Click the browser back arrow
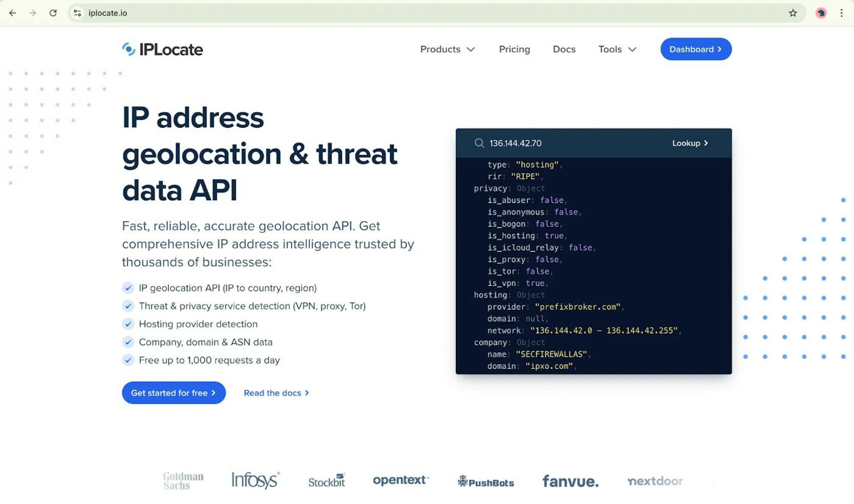This screenshot has height=504, width=854. click(x=13, y=13)
